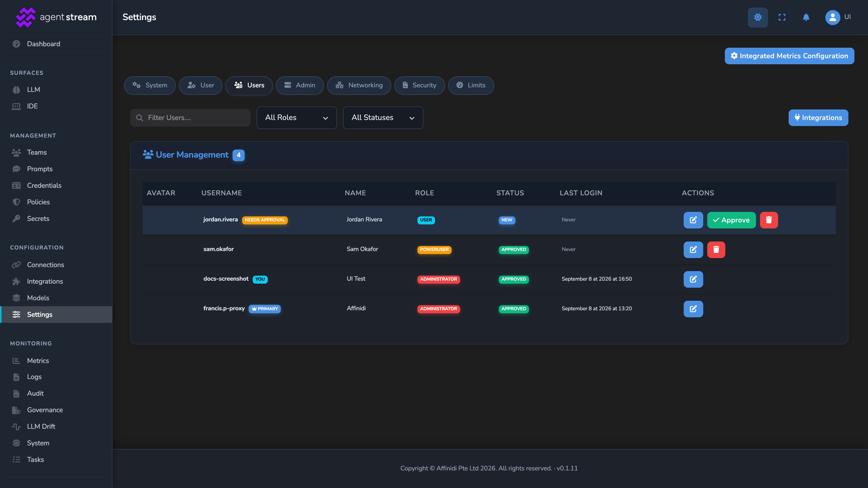Click the last login September 8 at 2026 at 16:50
The image size is (868, 488).
coord(597,279)
